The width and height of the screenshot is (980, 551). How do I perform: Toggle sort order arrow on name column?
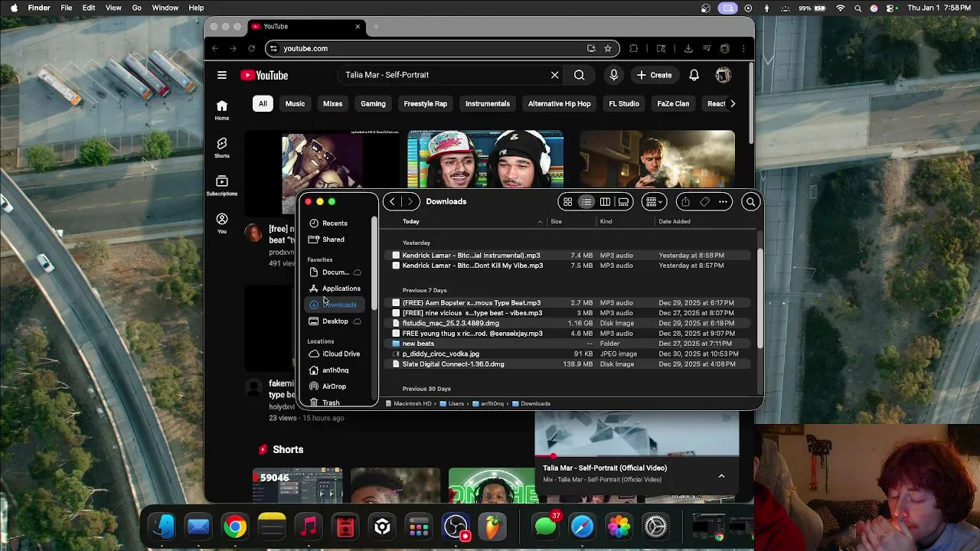tap(540, 222)
